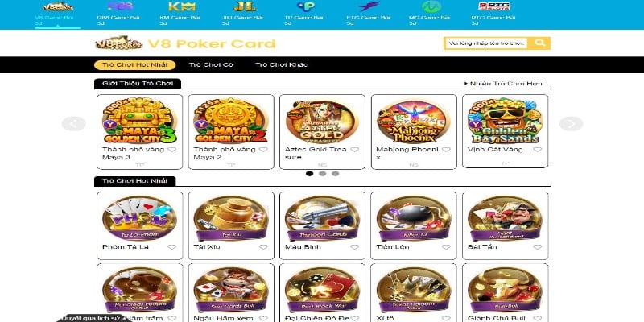Choose the MG Game Bài provider icon

431,6
